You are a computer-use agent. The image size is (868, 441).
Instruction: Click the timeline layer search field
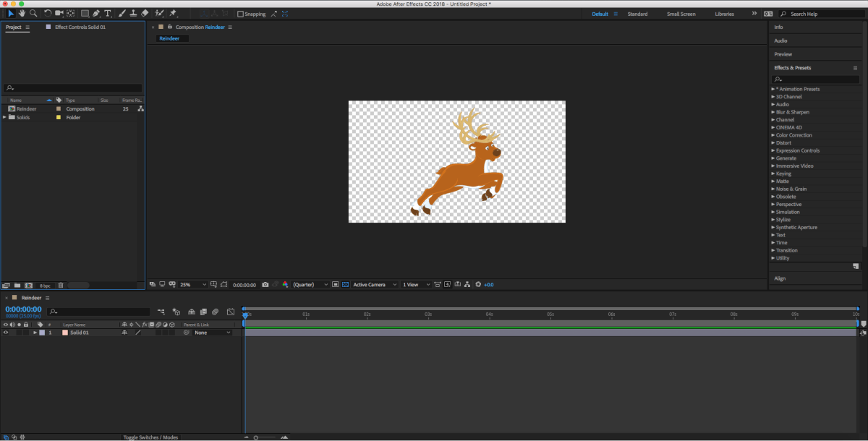98,312
